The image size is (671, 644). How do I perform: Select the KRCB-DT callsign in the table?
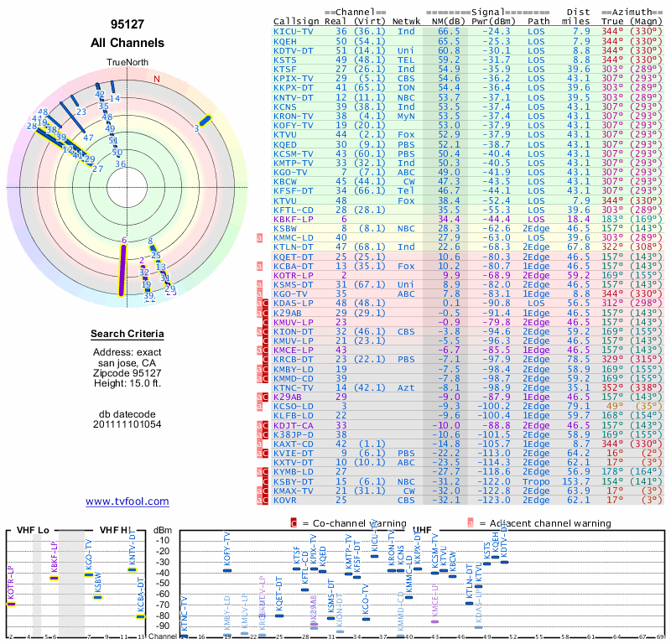pyautogui.click(x=293, y=360)
